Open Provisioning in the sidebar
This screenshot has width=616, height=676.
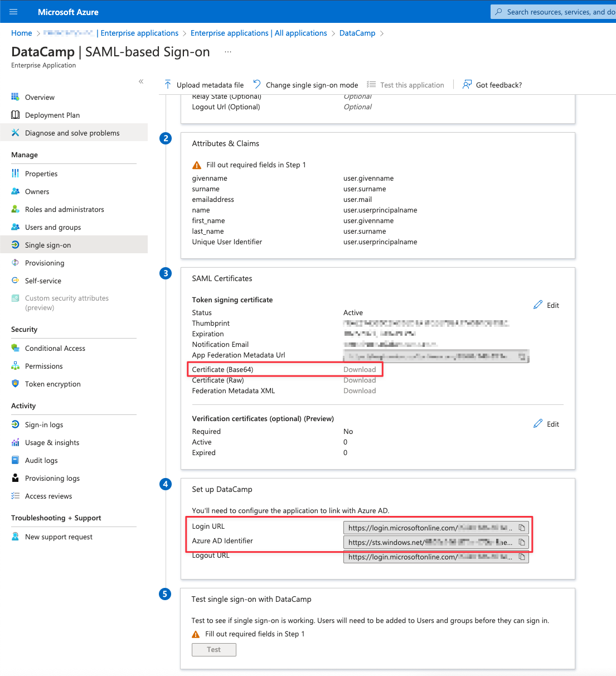point(45,263)
